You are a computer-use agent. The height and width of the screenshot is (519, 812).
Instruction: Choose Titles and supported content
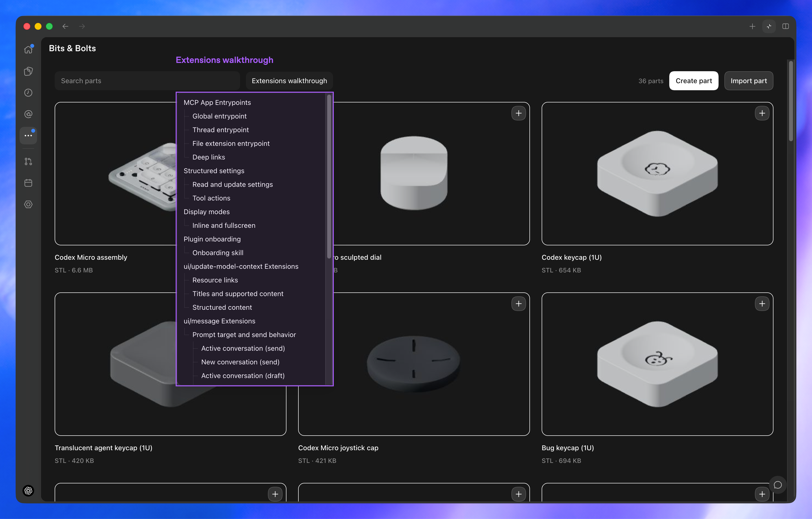238,294
